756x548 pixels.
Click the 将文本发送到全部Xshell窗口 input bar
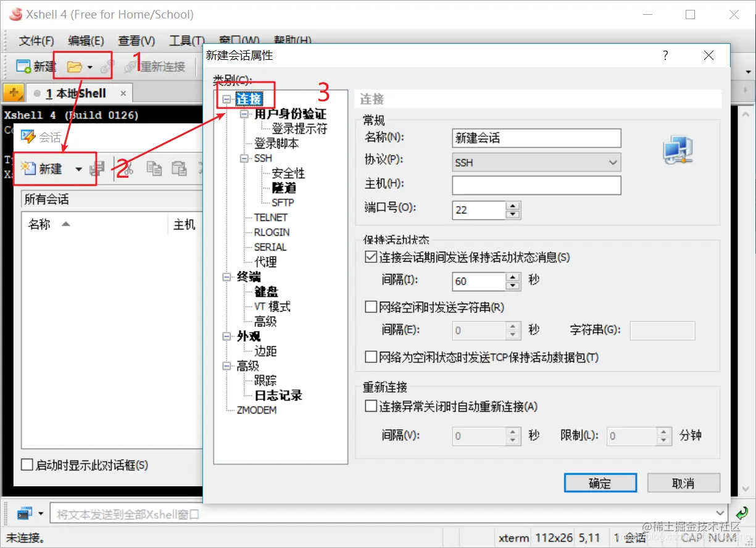tap(390, 513)
